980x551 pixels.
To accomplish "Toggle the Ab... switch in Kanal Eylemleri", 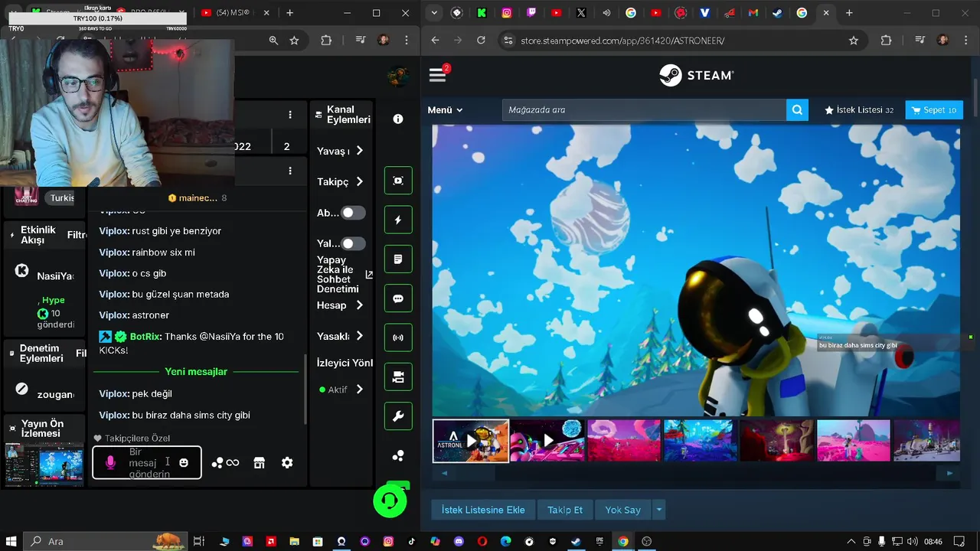I will pyautogui.click(x=352, y=213).
